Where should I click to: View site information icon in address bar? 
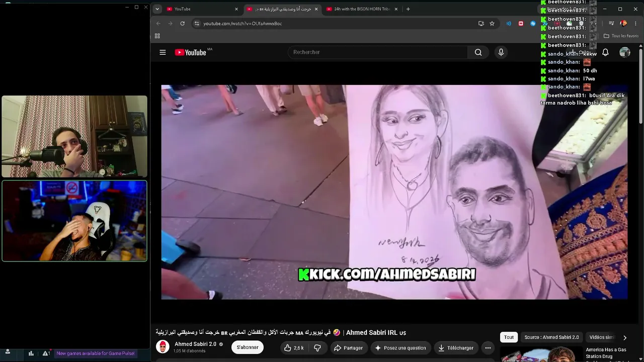(x=197, y=23)
